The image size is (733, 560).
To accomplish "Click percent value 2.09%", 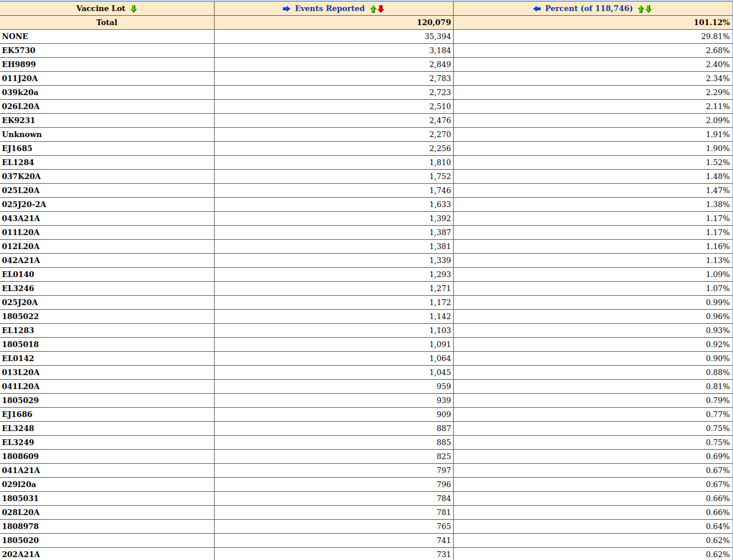I will (718, 120).
